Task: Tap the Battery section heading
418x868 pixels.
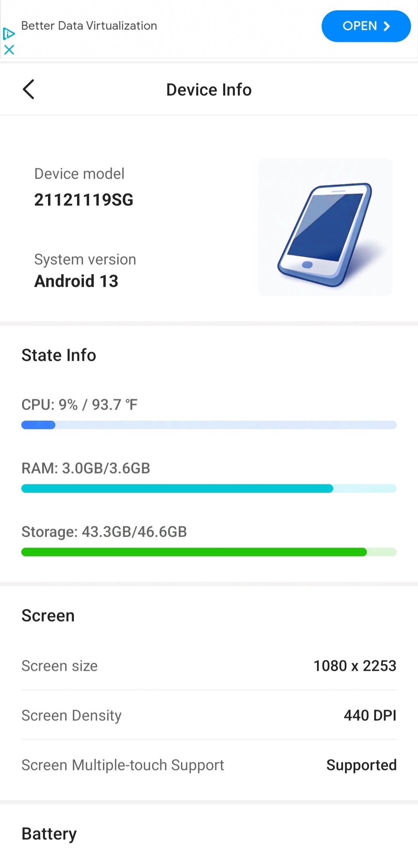Action: 49,834
